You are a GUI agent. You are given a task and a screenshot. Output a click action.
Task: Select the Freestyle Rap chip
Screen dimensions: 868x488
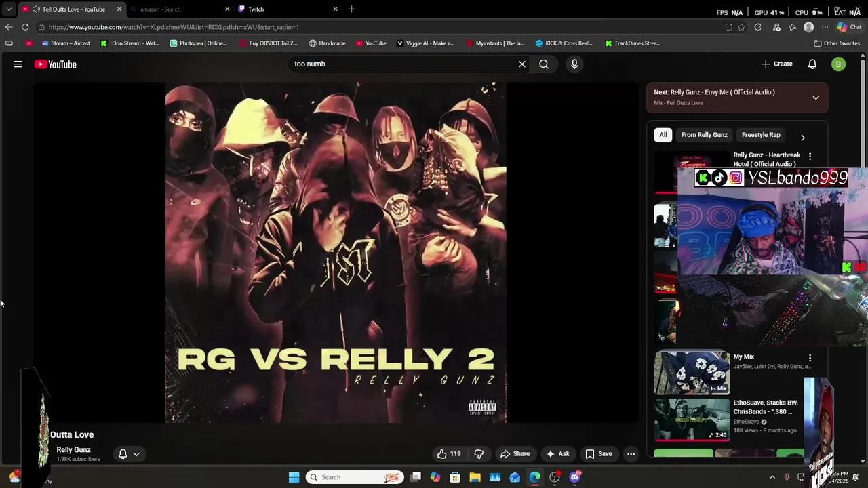click(x=761, y=135)
